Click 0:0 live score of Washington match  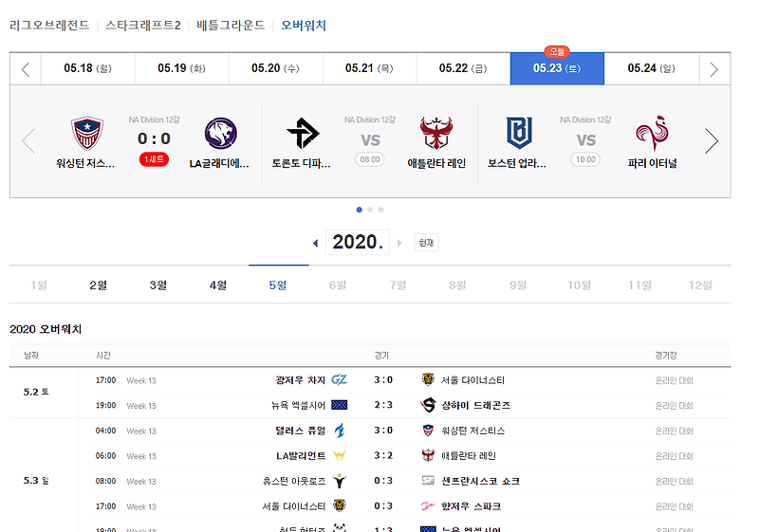click(x=154, y=138)
